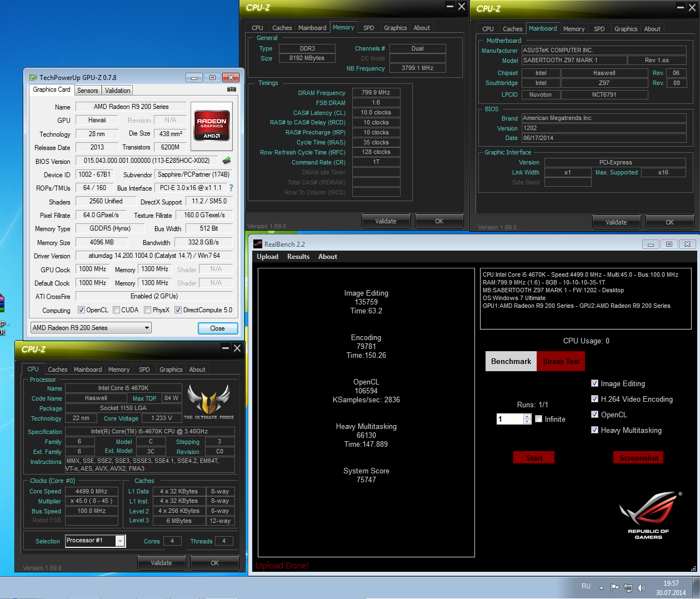Viewport: 700px width, 599px height.
Task: Click the network icon in system tray
Action: coord(628,587)
